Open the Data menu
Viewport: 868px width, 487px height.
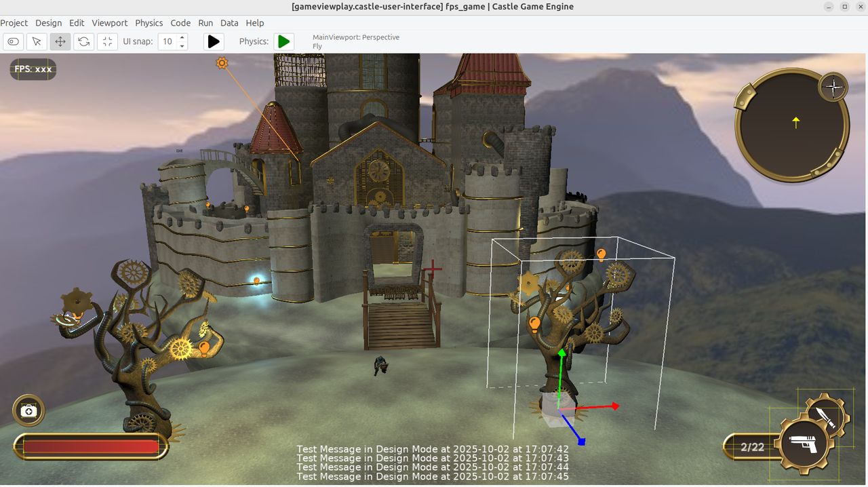229,22
